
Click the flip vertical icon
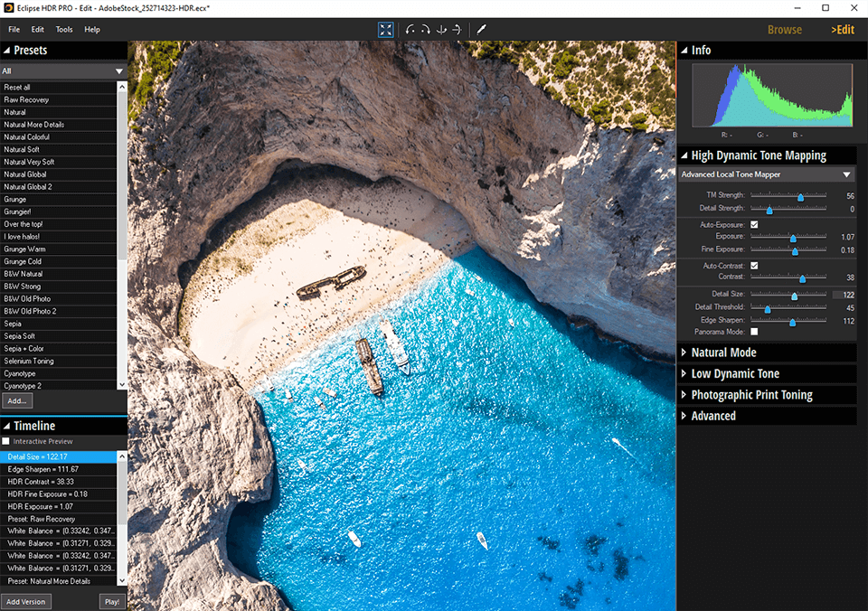point(457,30)
